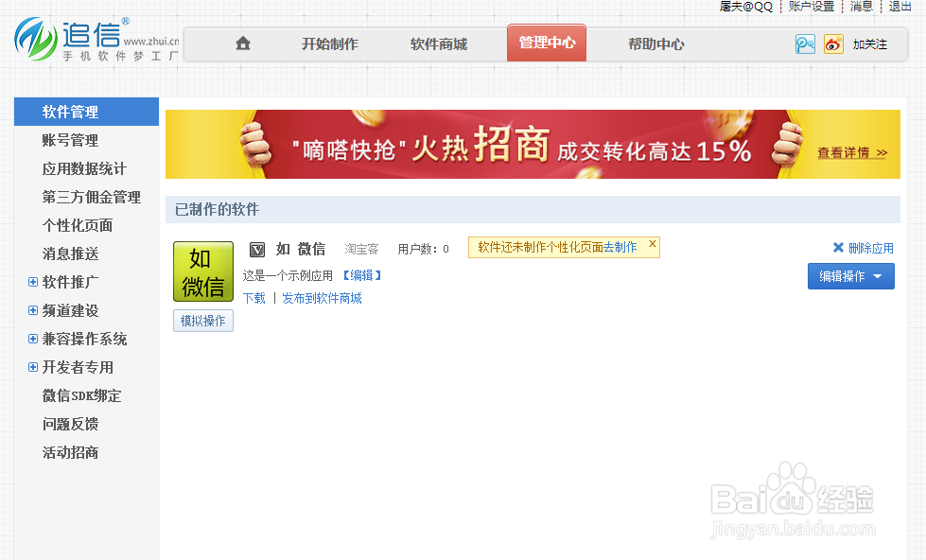Image resolution: width=926 pixels, height=560 pixels.
Task: Dismiss the yellow personalization warning via its X
Action: tap(652, 244)
